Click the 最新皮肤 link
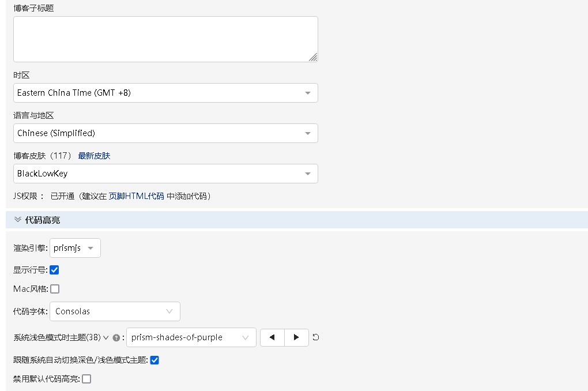Image resolution: width=588 pixels, height=391 pixels. (x=94, y=156)
